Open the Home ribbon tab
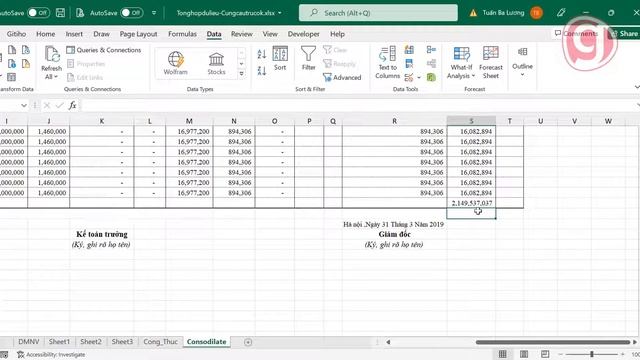The height and width of the screenshot is (360, 640). click(45, 34)
